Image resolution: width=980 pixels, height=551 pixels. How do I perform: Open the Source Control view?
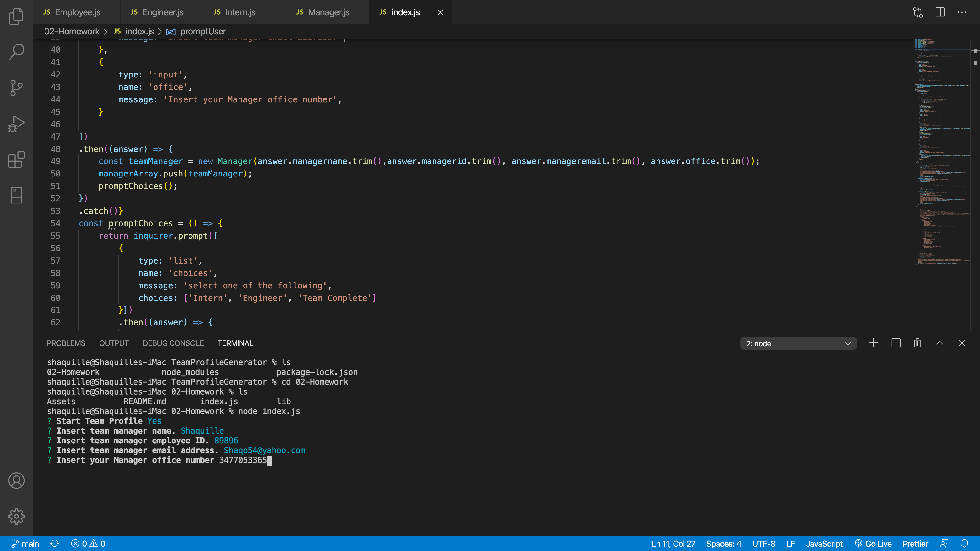[16, 88]
